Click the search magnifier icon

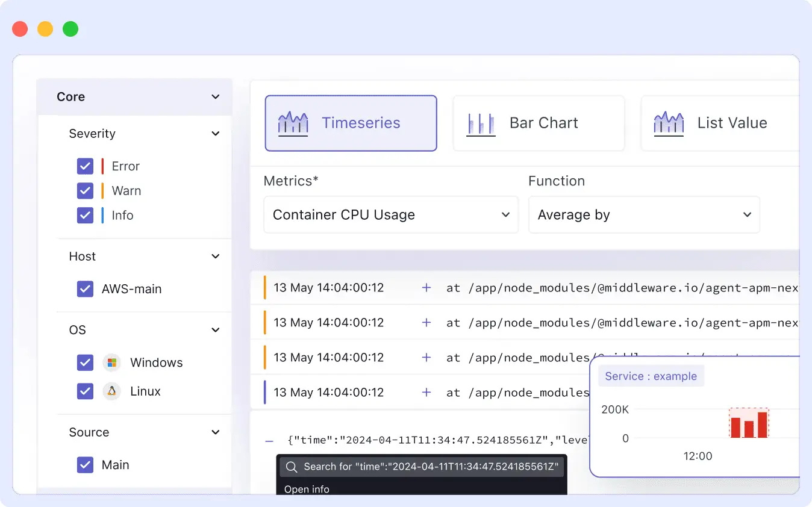coord(291,467)
